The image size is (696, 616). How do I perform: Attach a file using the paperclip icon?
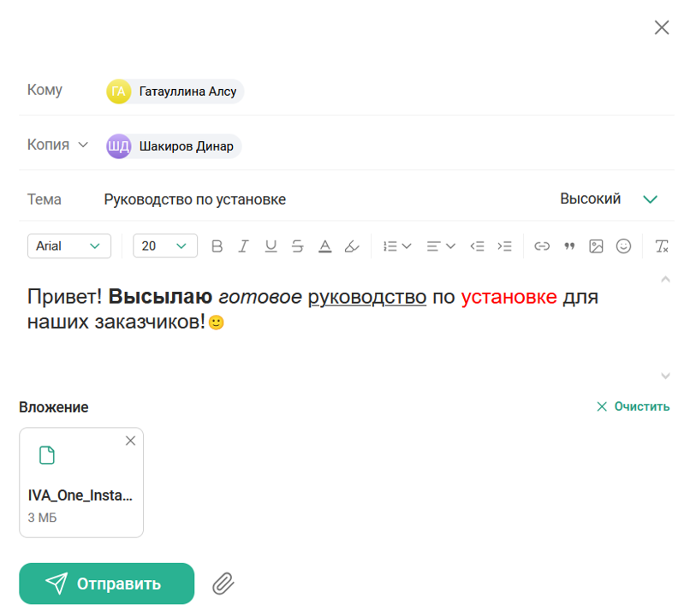coord(223,583)
